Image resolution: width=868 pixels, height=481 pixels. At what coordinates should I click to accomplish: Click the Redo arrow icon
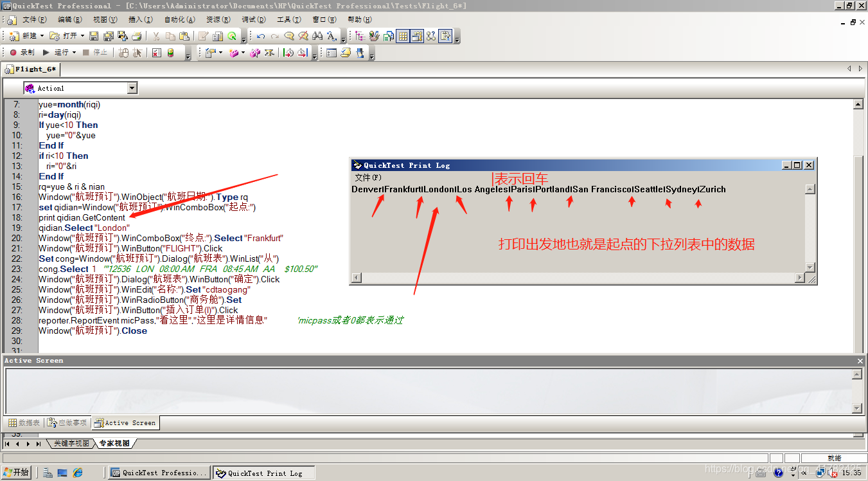(275, 36)
